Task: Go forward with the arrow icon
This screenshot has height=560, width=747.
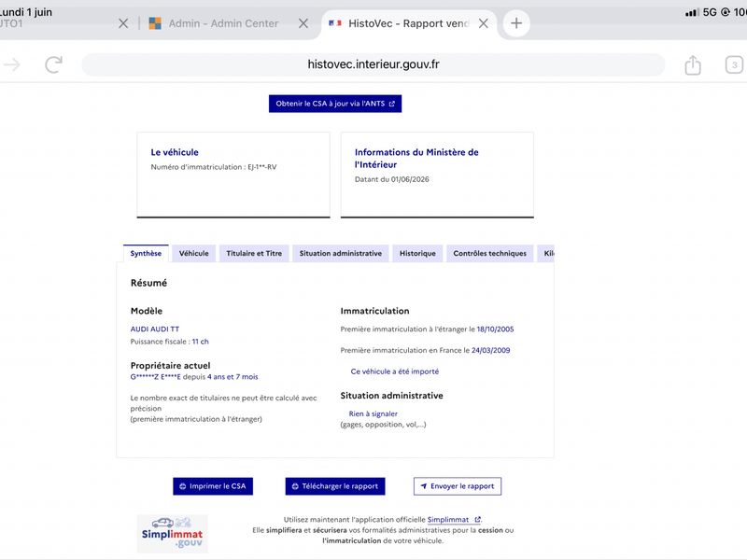Action: click(12, 64)
